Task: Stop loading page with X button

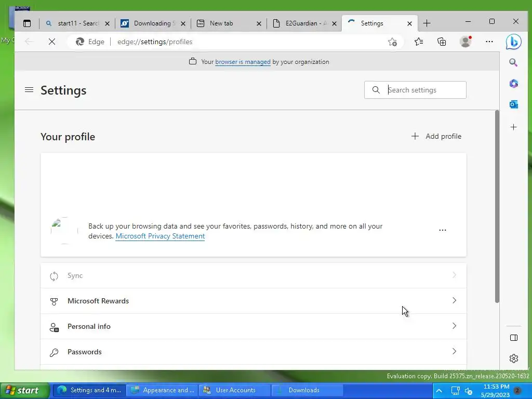Action: (x=52, y=42)
